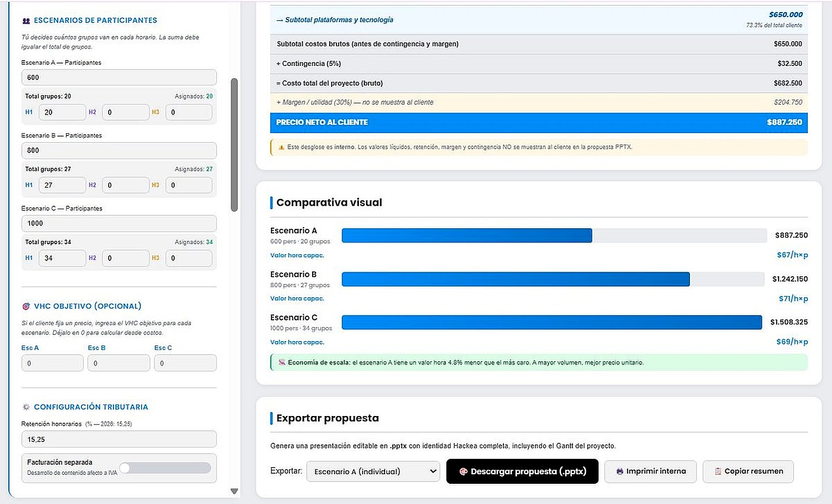
Task: Click Escenario B H3 groups field
Action: [189, 185]
